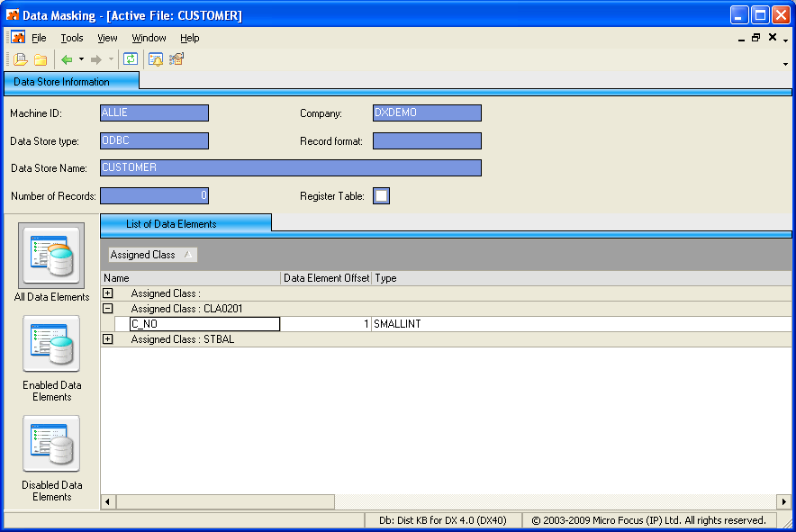The width and height of the screenshot is (796, 532).
Task: Click the green back arrow
Action: 67,59
